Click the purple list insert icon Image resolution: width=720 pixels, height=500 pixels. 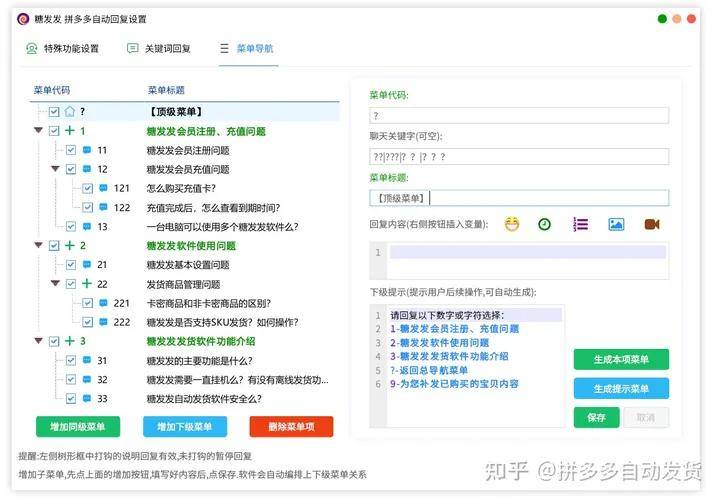point(580,224)
